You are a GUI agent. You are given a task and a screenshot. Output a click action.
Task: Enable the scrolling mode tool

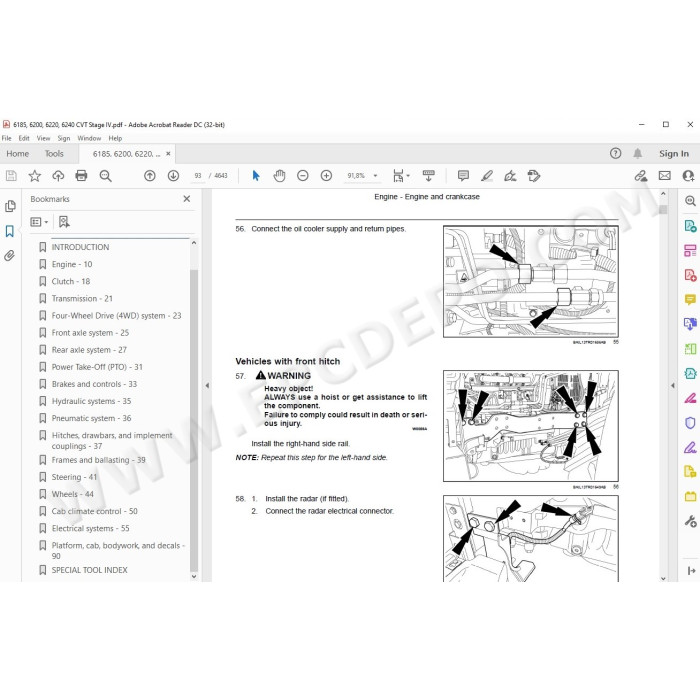point(429,176)
